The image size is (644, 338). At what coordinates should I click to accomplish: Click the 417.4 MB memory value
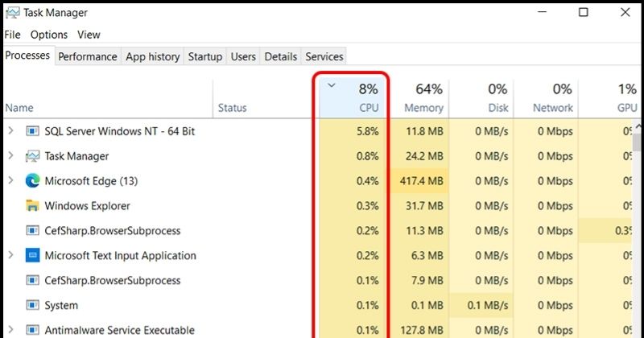(x=421, y=181)
